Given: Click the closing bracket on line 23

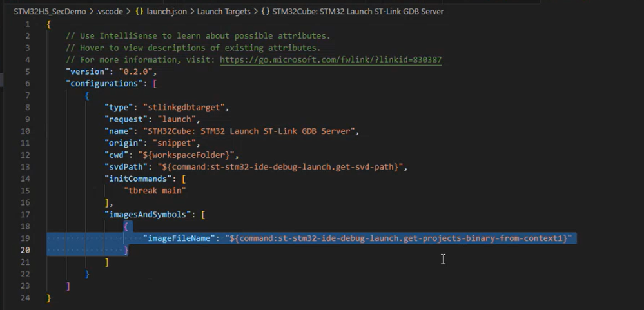Looking at the screenshot, I should tap(68, 286).
